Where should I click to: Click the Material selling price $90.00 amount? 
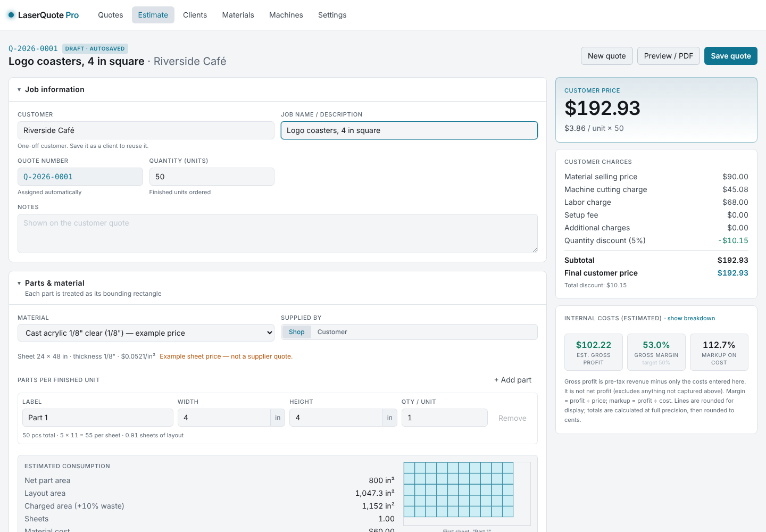[735, 177]
